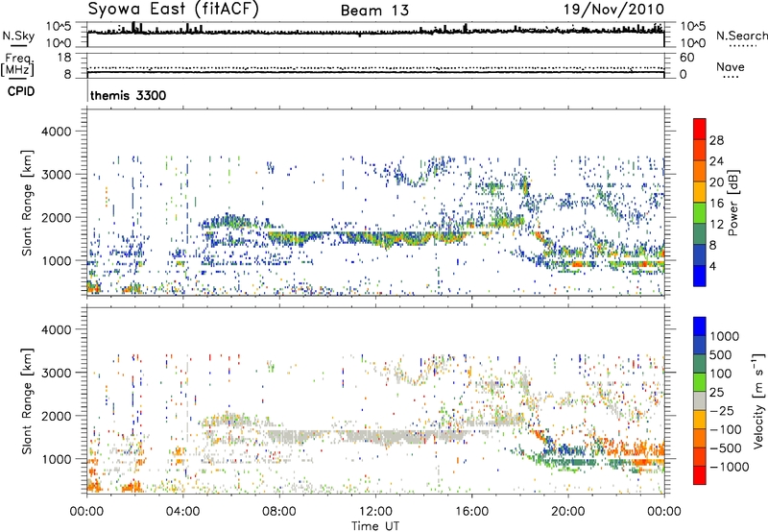The image size is (768, 532).
Task: Click the '20' label on Power colorbar
Action: 716,182
